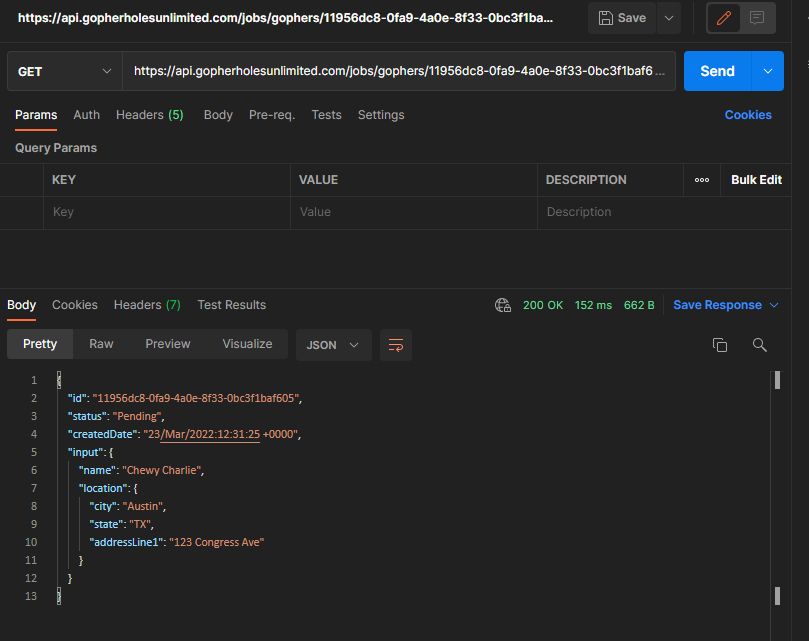Image resolution: width=809 pixels, height=641 pixels.
Task: Open the JSON format dropdown
Action: pyautogui.click(x=333, y=344)
